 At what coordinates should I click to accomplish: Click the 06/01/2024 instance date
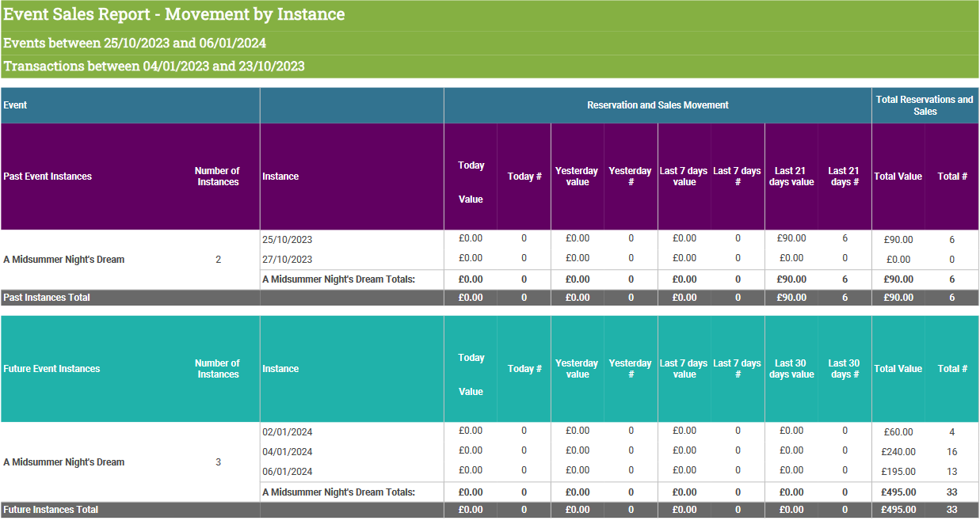click(x=287, y=471)
